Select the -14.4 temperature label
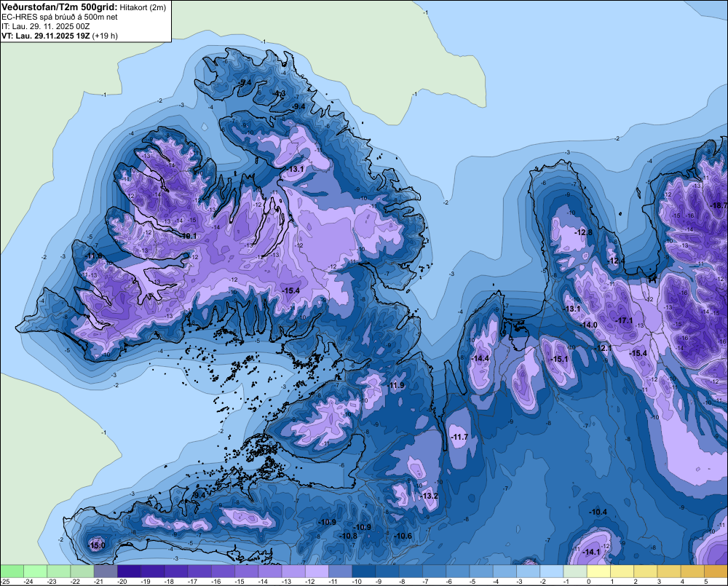This screenshot has width=728, height=586. [480, 358]
